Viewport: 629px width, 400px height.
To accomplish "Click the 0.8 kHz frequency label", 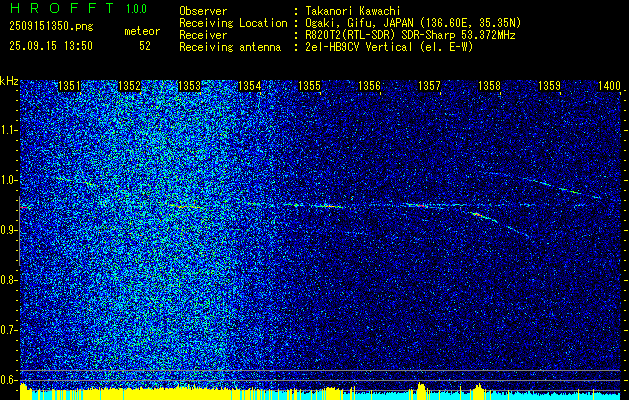I will click(7, 280).
